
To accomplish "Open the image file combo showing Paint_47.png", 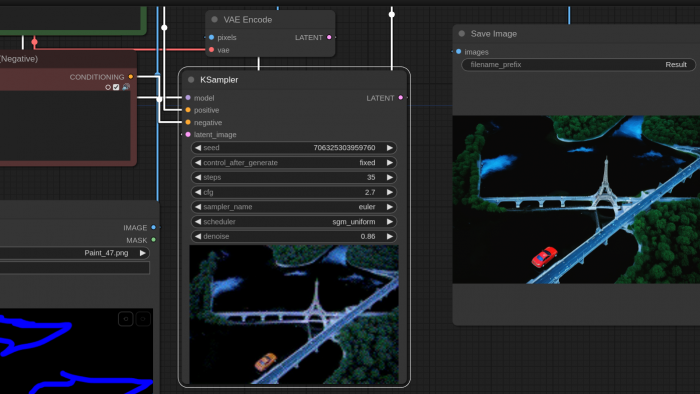I will click(x=74, y=253).
